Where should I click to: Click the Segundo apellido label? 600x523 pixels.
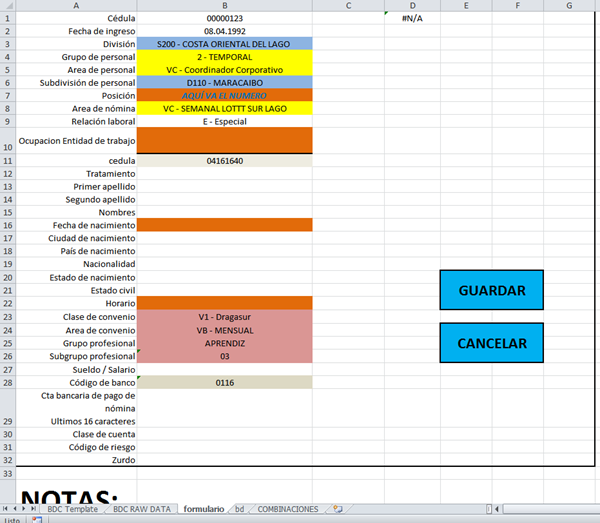click(x=100, y=200)
